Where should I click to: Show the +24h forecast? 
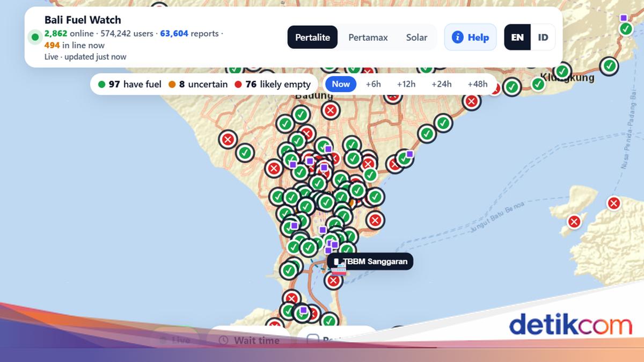[442, 84]
